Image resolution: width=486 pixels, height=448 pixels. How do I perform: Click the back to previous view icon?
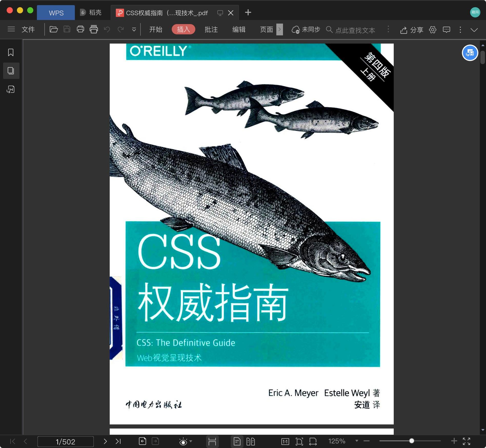tap(143, 441)
